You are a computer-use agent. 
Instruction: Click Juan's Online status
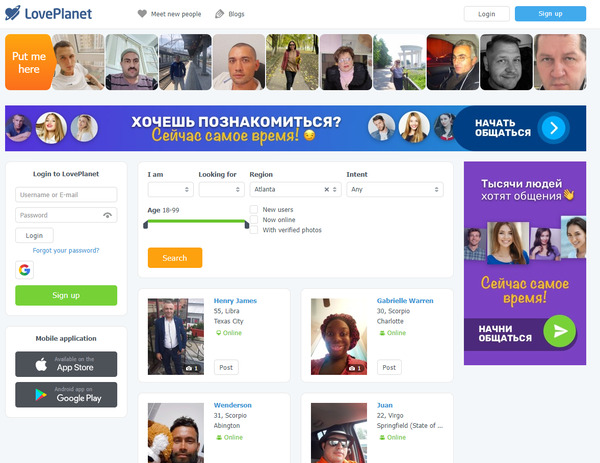[392, 437]
